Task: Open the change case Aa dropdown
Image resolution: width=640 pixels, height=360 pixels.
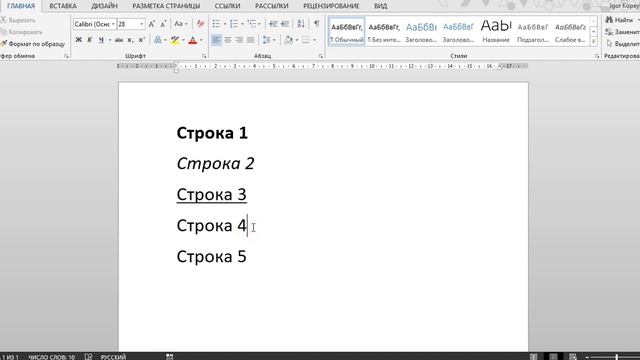Action: pos(181,24)
